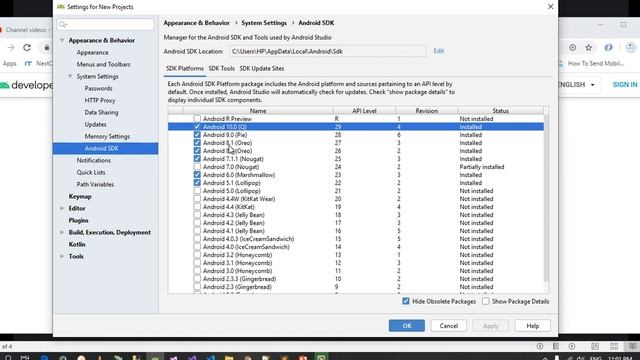Select the Plugins settings category
This screenshot has width=640, height=360.
[78, 220]
